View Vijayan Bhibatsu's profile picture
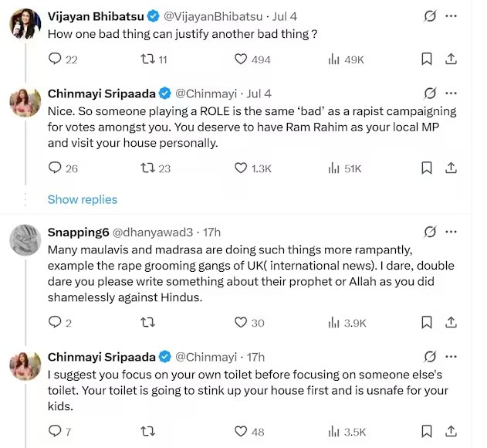 coord(25,23)
